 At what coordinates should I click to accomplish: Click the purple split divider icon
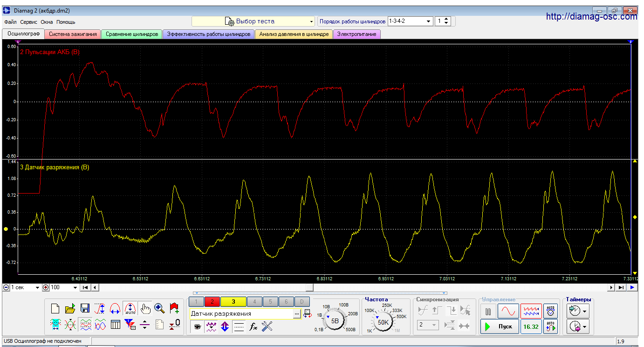[x=145, y=324]
